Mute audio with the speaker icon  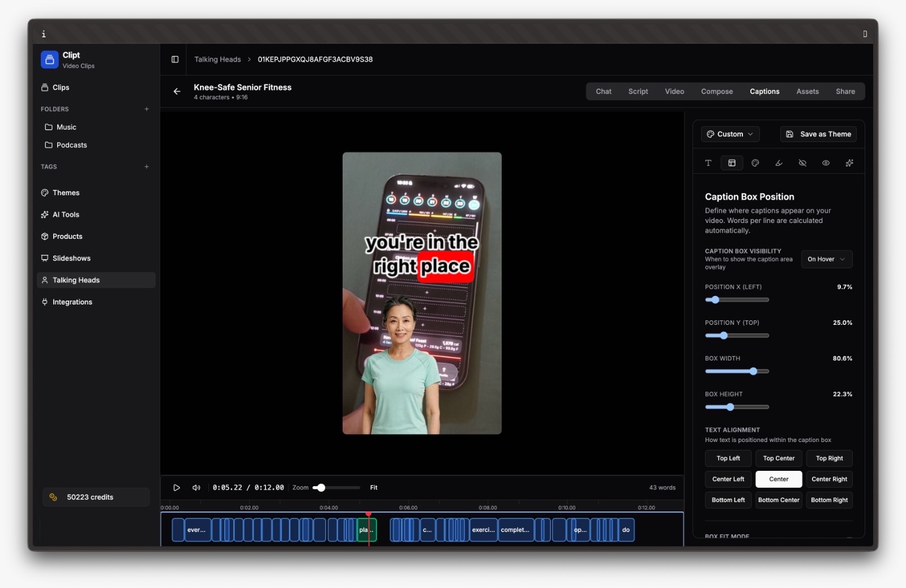(196, 487)
